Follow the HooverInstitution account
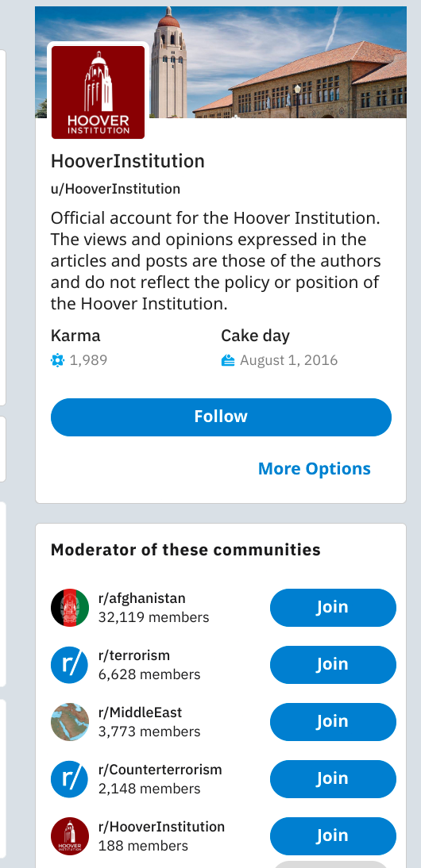Viewport: 421px width, 868px height. click(x=221, y=417)
